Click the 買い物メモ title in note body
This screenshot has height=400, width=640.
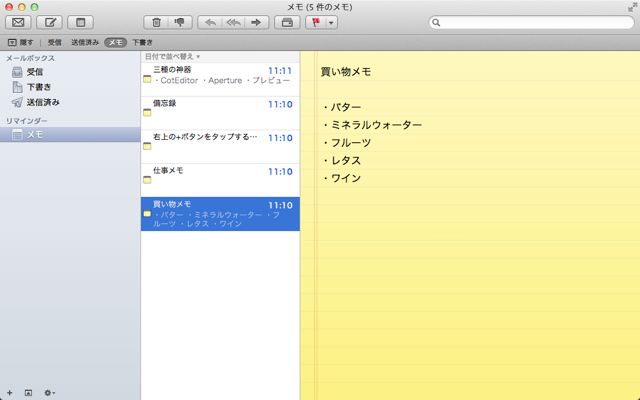pos(346,72)
